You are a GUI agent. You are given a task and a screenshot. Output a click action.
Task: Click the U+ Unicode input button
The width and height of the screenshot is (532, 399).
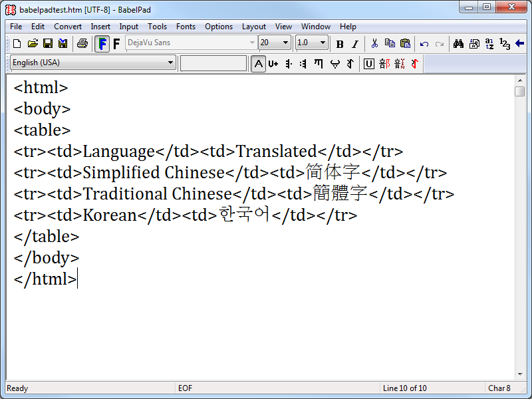(273, 64)
